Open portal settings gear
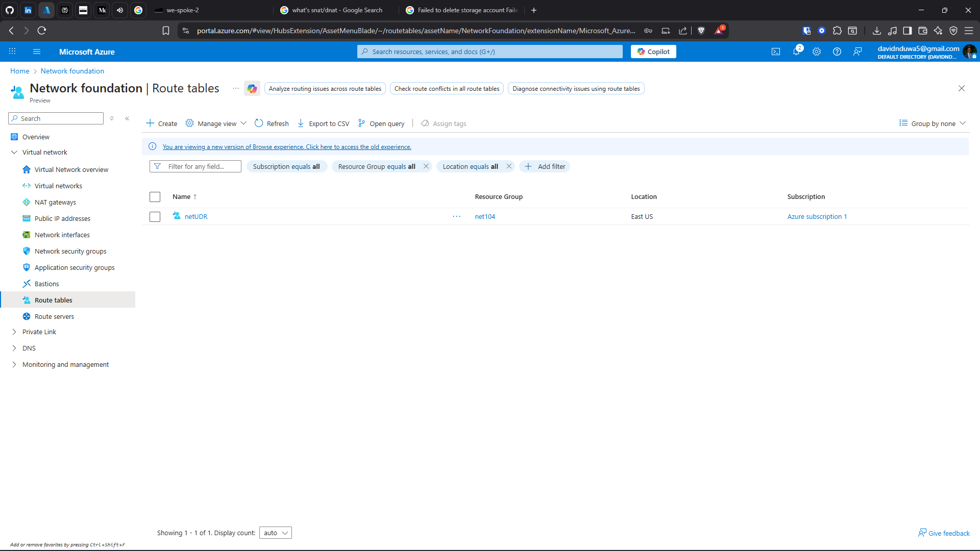The width and height of the screenshot is (980, 551). point(817,52)
